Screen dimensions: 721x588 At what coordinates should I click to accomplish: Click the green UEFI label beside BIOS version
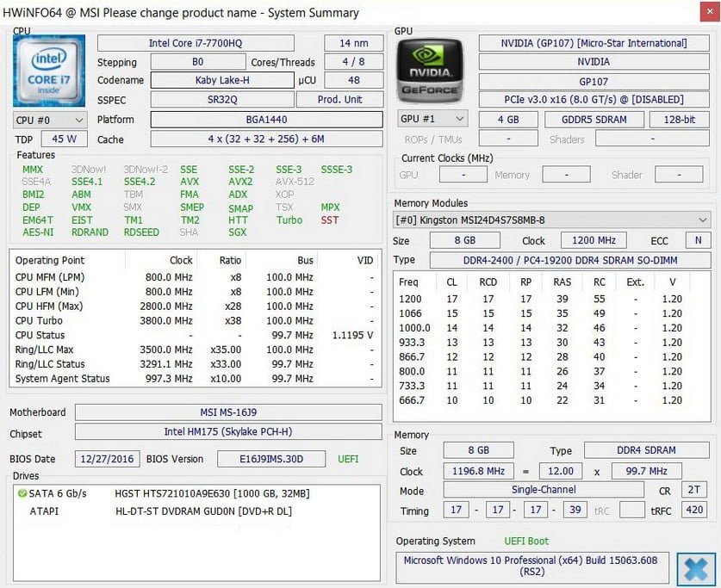pos(347,459)
